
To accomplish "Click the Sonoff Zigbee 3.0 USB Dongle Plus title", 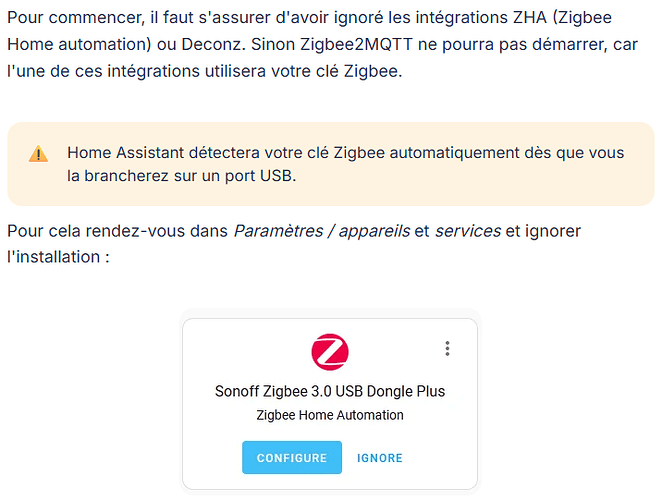I will pos(330,391).
